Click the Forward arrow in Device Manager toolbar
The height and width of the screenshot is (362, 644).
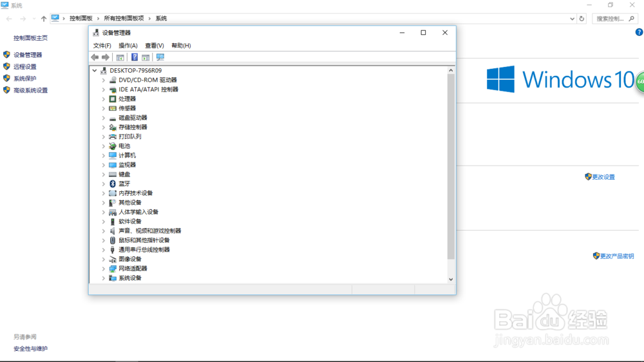click(x=106, y=57)
